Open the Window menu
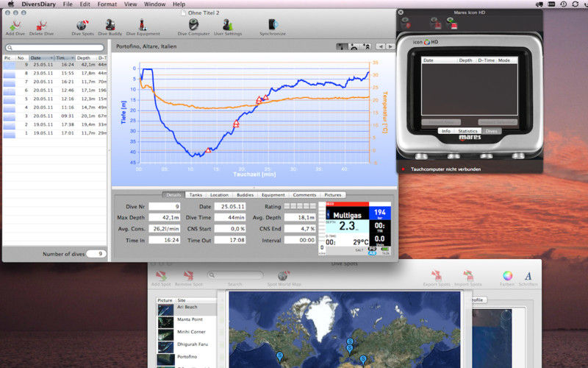 [155, 4]
